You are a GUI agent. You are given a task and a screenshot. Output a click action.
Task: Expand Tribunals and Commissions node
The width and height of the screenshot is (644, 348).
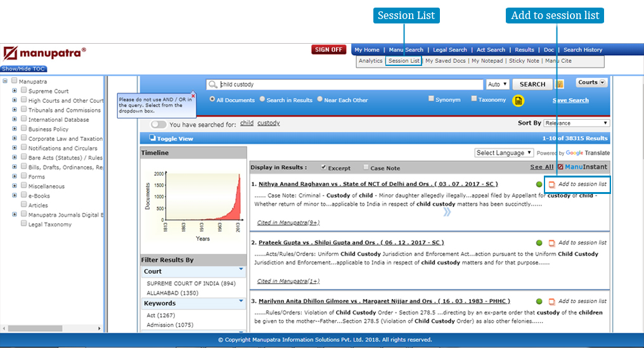[x=15, y=109]
